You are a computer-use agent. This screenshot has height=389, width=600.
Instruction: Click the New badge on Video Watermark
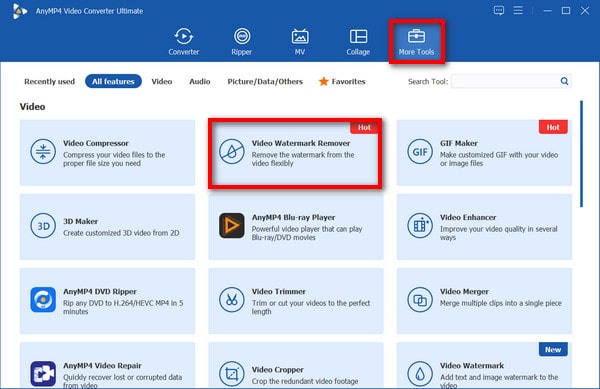(x=553, y=349)
